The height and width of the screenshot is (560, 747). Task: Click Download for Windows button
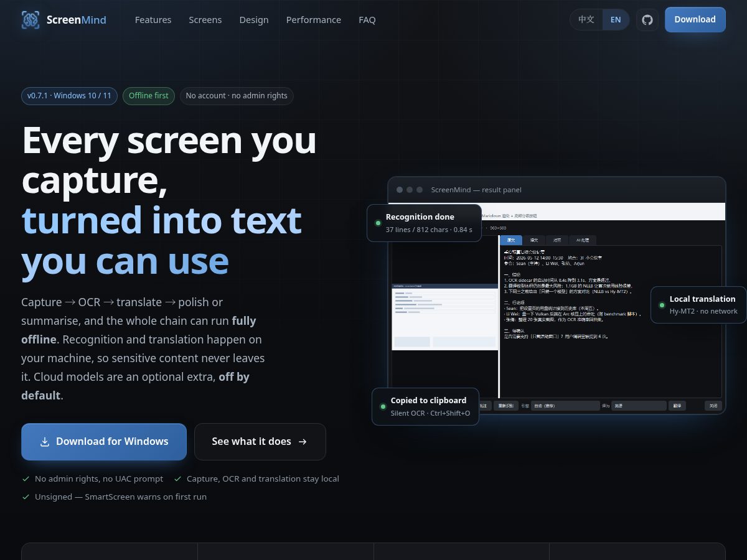(104, 442)
